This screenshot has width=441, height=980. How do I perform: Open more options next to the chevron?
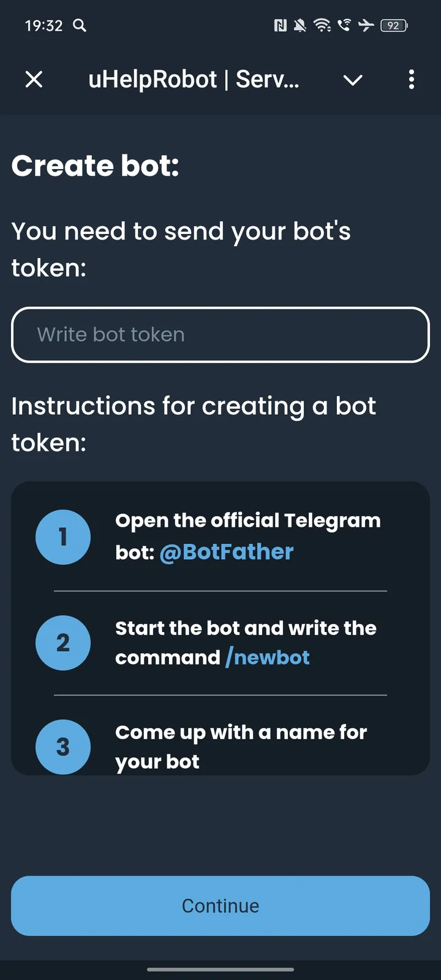click(x=411, y=80)
